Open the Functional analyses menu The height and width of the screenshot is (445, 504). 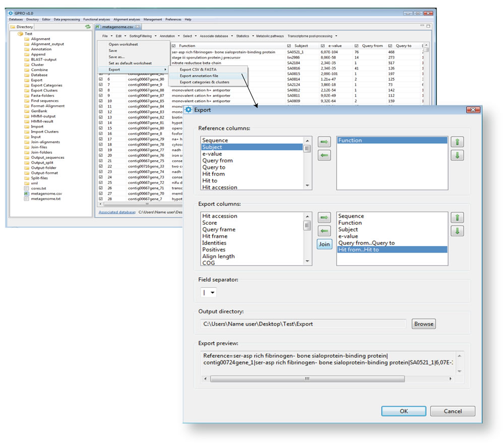click(x=96, y=19)
